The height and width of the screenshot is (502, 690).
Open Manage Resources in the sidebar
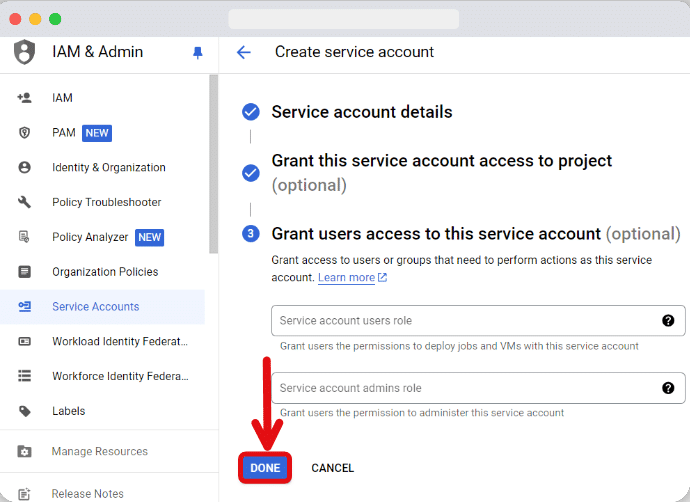(x=99, y=451)
